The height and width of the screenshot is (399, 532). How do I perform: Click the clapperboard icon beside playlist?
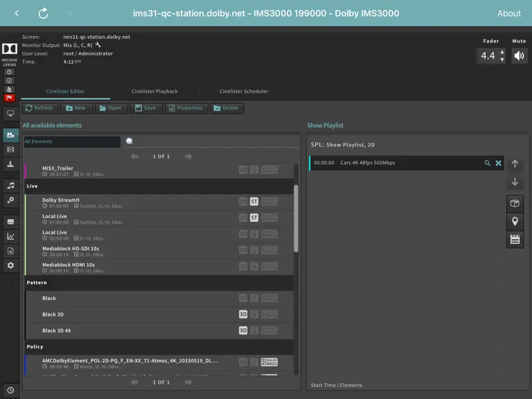[515, 239]
